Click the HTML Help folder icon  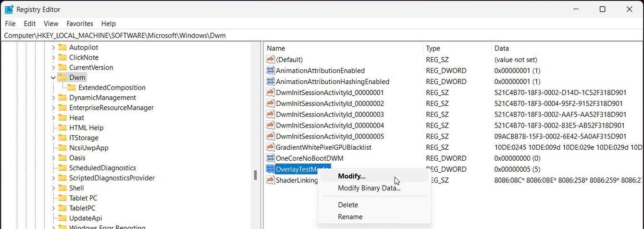(62, 128)
